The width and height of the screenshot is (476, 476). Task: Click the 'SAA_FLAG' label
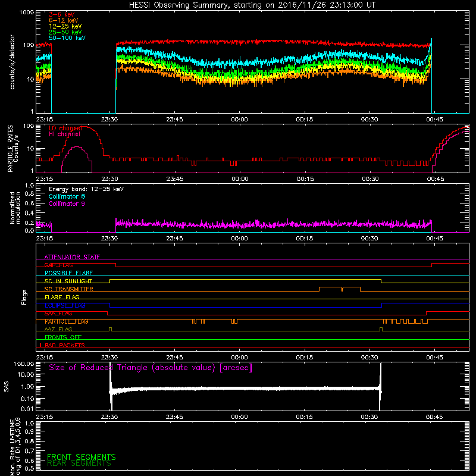pyautogui.click(x=58, y=314)
